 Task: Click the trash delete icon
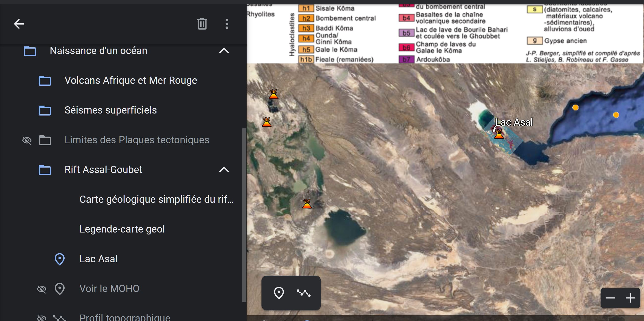click(x=202, y=24)
